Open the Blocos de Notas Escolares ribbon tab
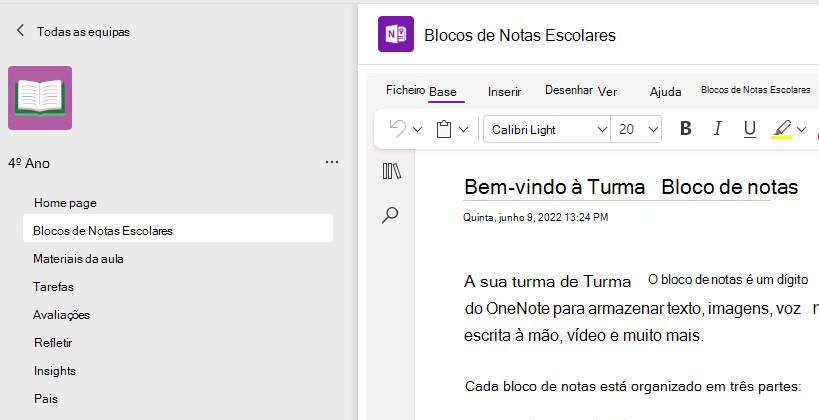 coord(755,90)
